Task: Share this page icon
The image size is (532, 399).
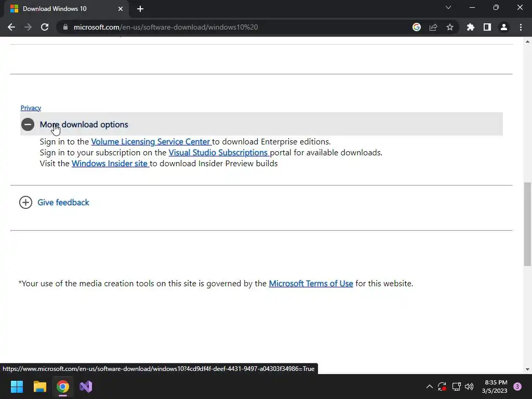Action: point(433,27)
